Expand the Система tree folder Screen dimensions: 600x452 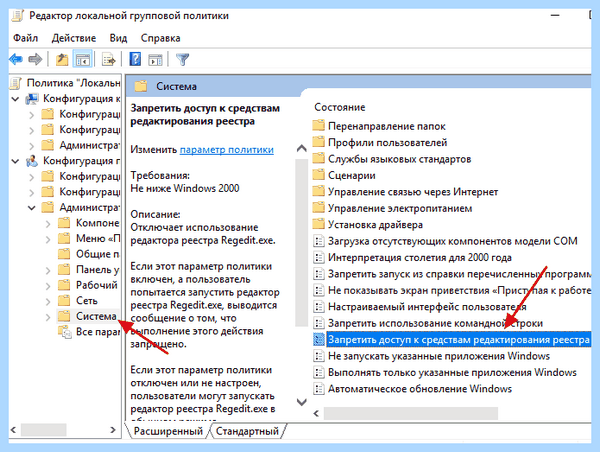(48, 317)
